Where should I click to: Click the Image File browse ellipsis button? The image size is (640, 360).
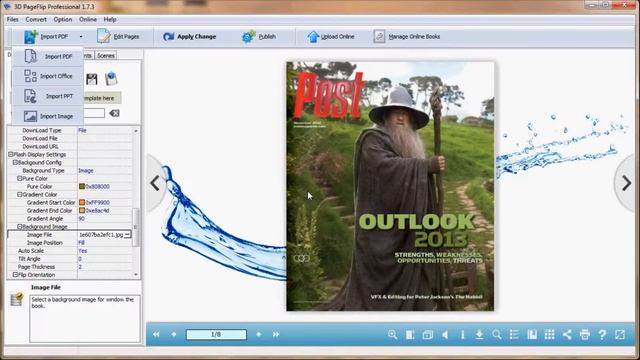[x=127, y=235]
